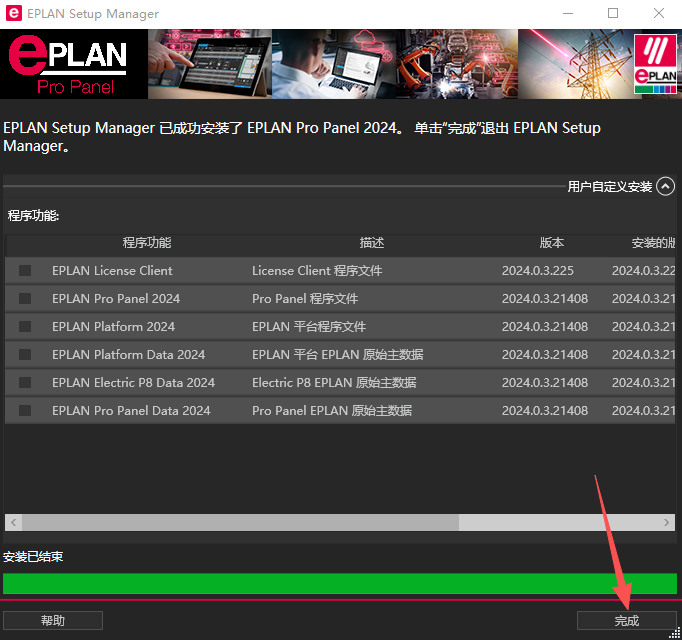Click the 安装的版本 column header
Screen dimensions: 682x640
pyautogui.click(x=653, y=243)
